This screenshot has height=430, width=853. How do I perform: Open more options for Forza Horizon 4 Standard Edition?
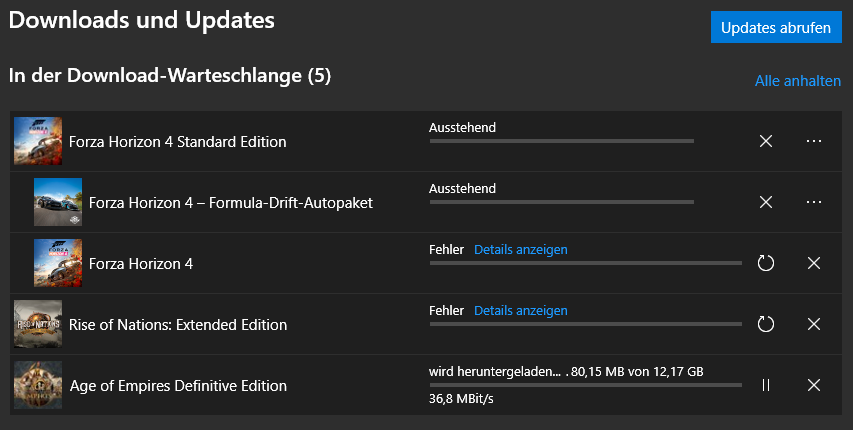coord(813,141)
